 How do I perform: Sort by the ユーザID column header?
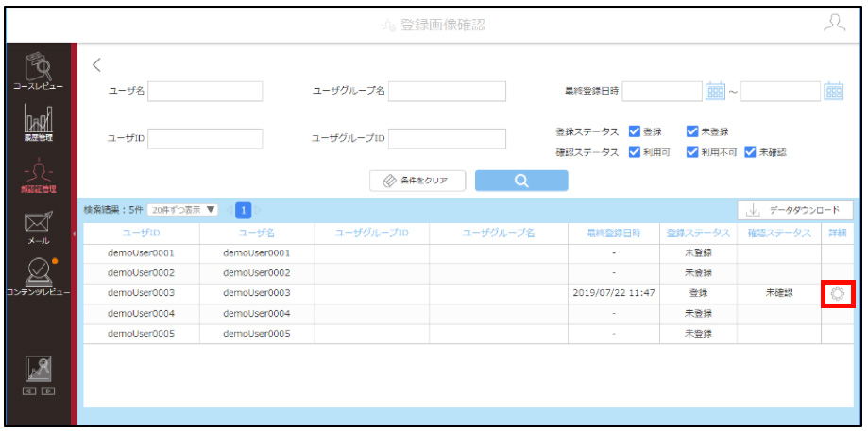141,234
